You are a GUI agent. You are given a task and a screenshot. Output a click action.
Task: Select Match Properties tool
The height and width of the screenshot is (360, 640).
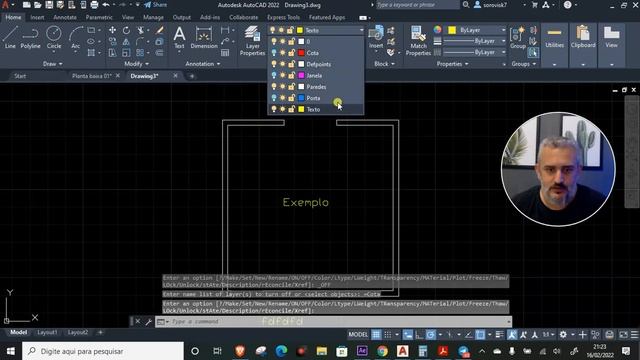coord(418,40)
